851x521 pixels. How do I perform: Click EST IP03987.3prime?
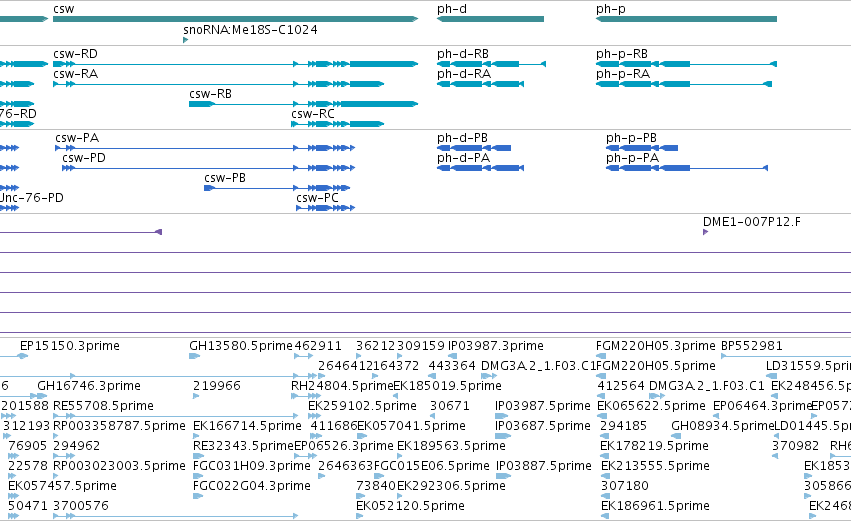coord(496,346)
